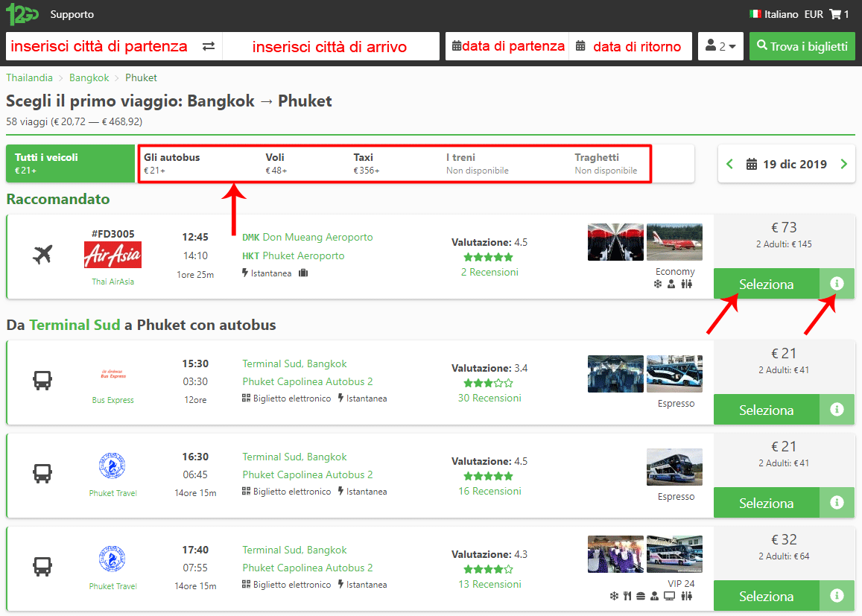Click the calendar icon beside 19 dic 2019
The width and height of the screenshot is (862, 616).
pyautogui.click(x=752, y=164)
